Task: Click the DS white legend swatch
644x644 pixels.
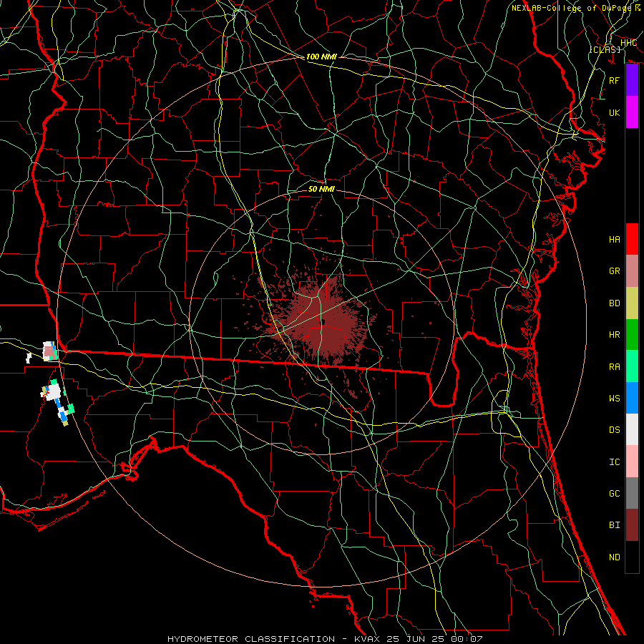Action: pos(632,429)
